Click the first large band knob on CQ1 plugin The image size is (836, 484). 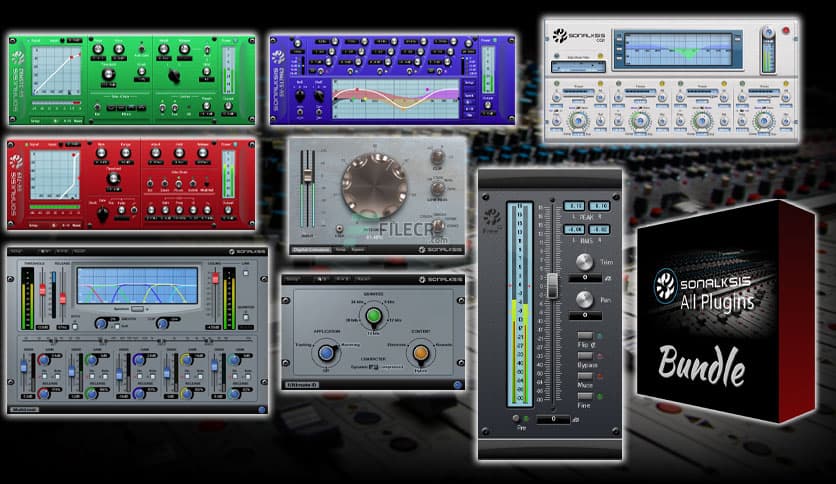(578, 121)
